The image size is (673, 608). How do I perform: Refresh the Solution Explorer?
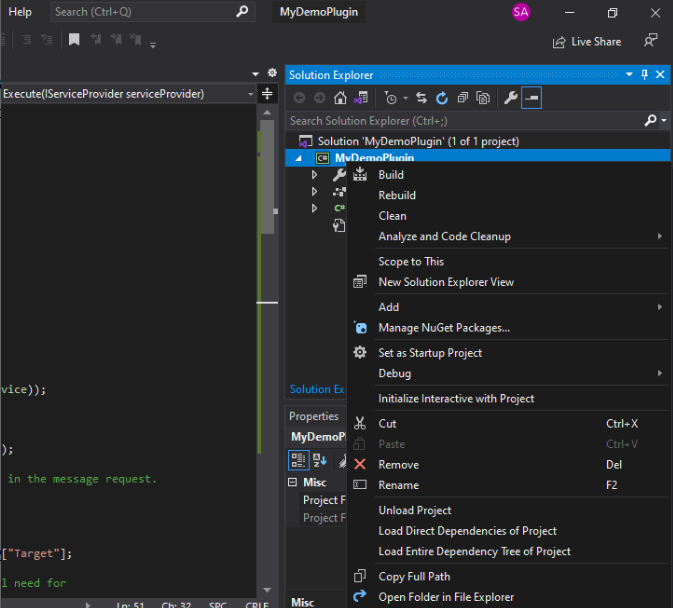(x=442, y=98)
